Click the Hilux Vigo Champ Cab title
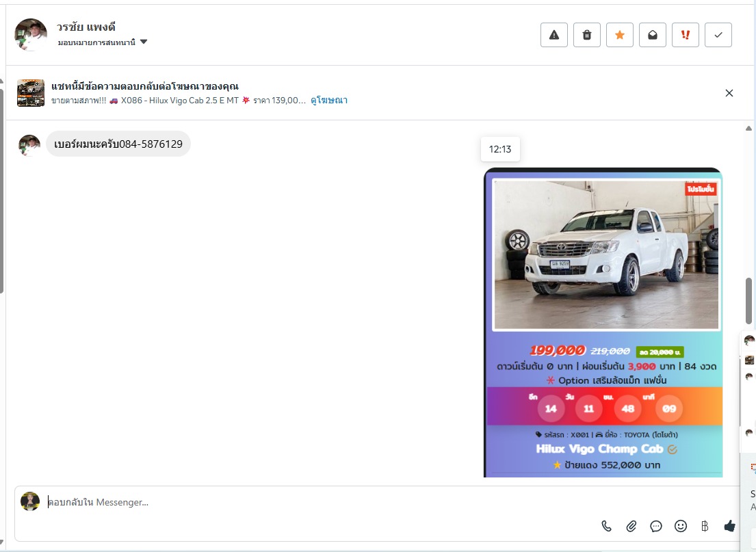Screen dimensions: 756x552 click(x=599, y=449)
